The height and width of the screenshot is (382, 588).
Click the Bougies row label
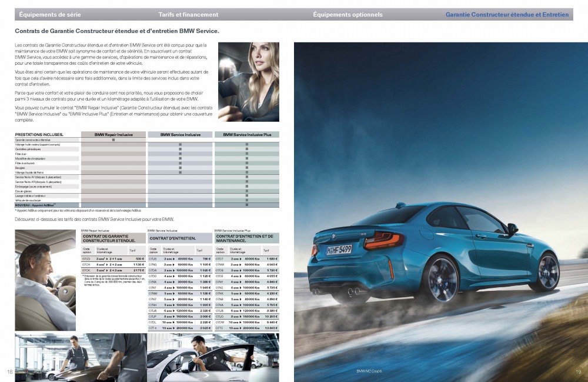[20, 168]
